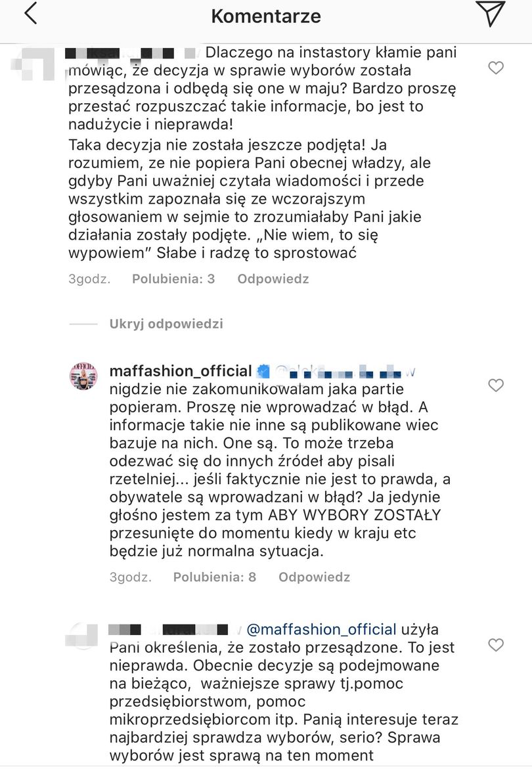
Task: Like the first comment about instastory
Action: point(497,68)
